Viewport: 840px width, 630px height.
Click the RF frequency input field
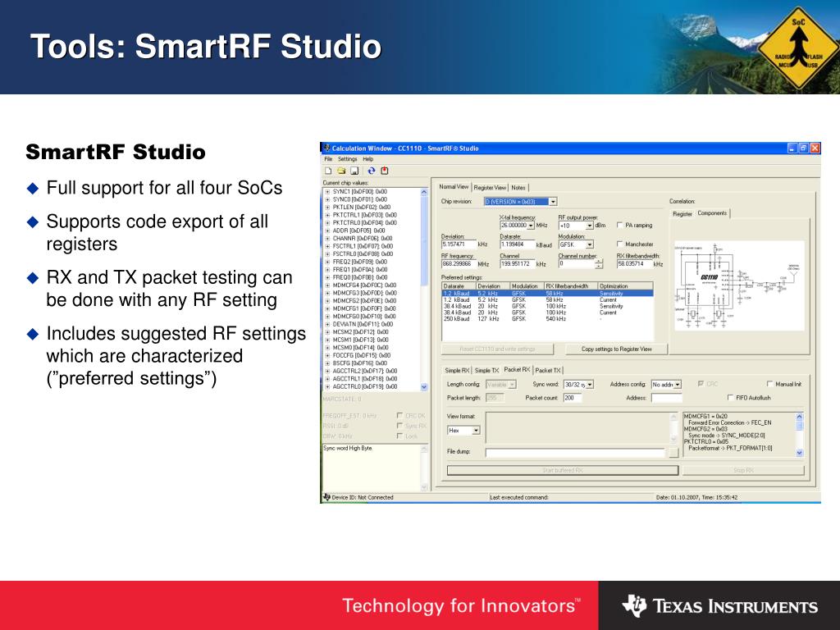click(459, 264)
